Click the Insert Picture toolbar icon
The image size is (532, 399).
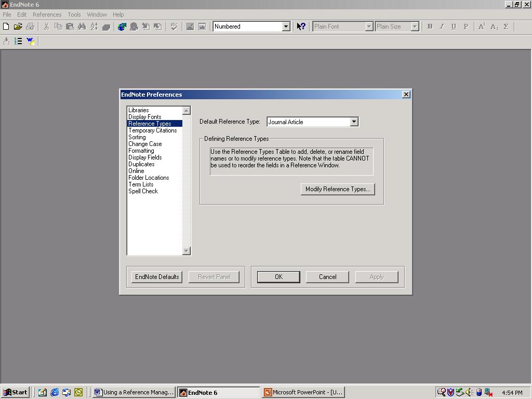pyautogui.click(x=190, y=26)
